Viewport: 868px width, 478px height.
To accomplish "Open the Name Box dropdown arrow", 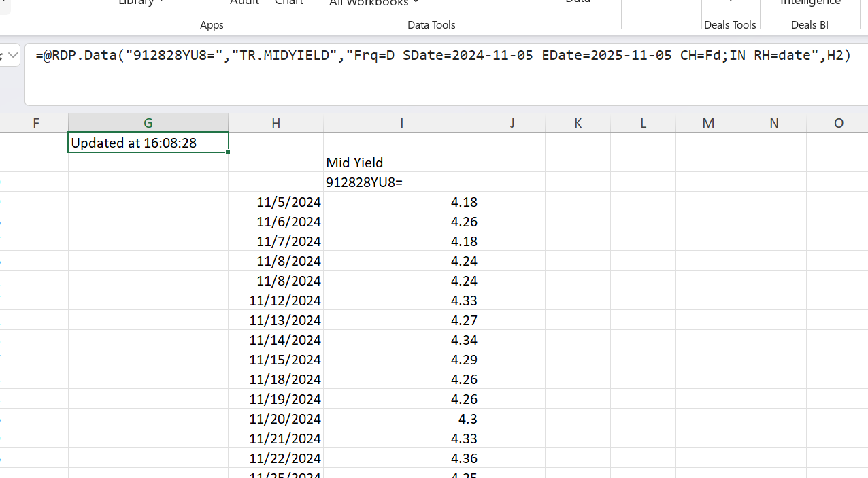I will 12,55.
